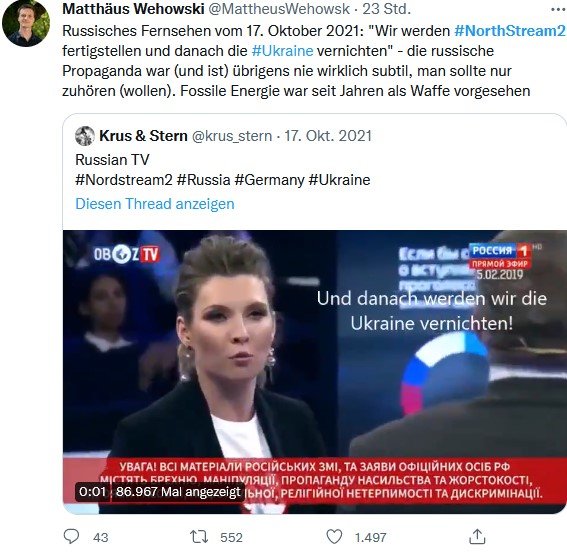Click 'Diesen Thread anzeigen' link
The image size is (567, 555).
155,204
